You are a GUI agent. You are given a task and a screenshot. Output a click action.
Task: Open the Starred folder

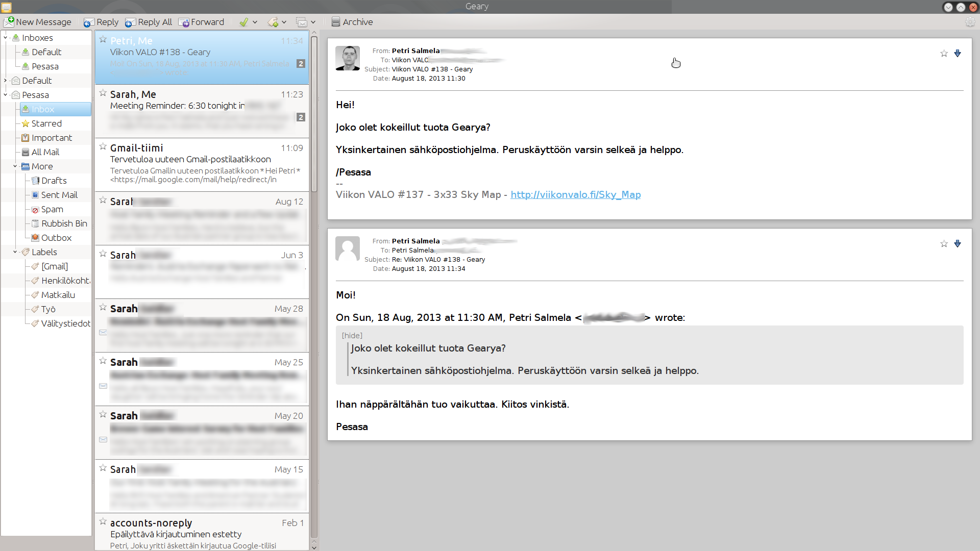(46, 123)
